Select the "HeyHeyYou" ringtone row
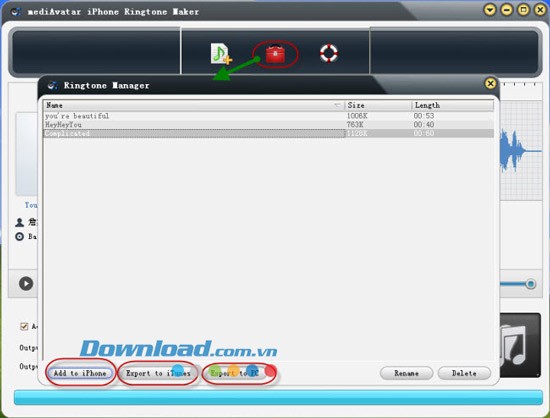The width and height of the screenshot is (550, 418). [269, 124]
